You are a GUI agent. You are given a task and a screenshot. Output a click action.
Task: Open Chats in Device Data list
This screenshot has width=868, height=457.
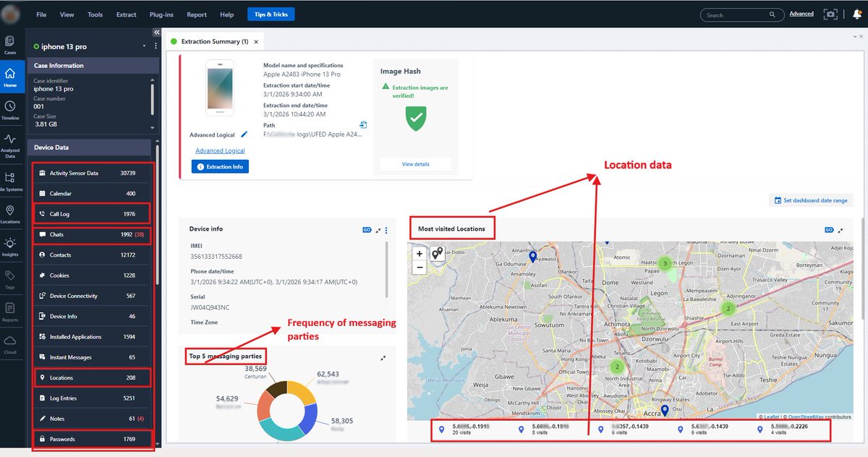pyautogui.click(x=92, y=235)
